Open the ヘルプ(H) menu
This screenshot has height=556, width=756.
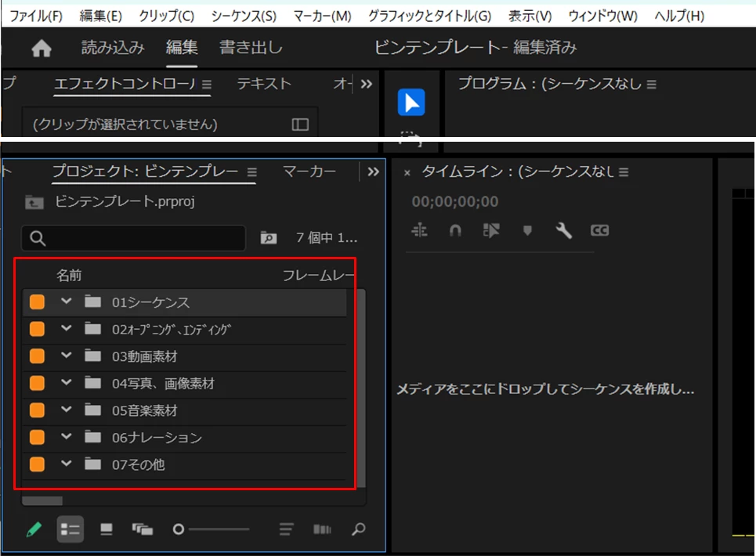[x=679, y=16]
